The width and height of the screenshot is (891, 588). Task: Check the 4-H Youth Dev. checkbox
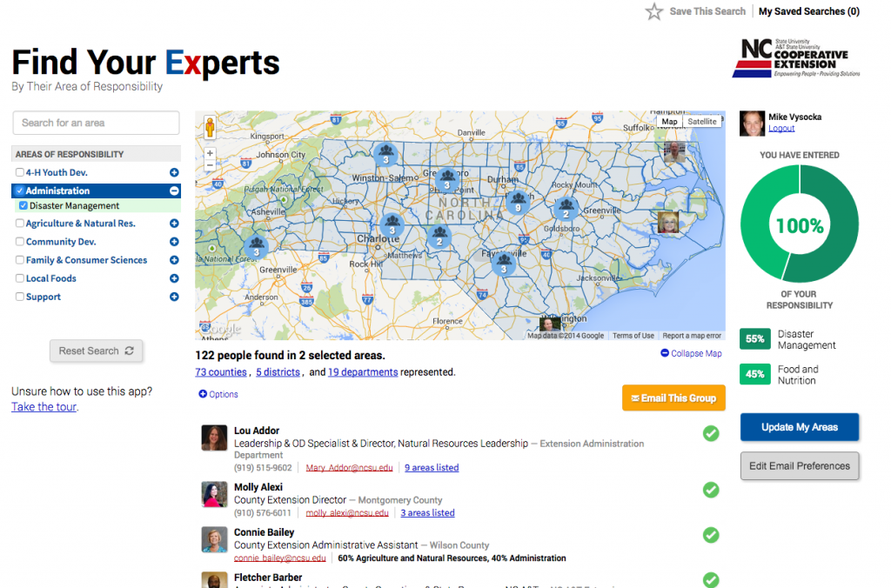point(20,172)
